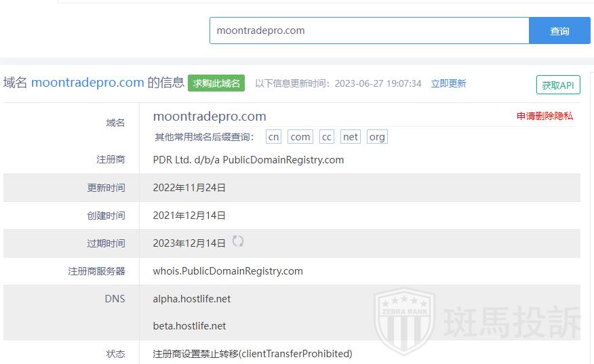Click the domain search input field
This screenshot has height=364, width=594.
click(369, 31)
